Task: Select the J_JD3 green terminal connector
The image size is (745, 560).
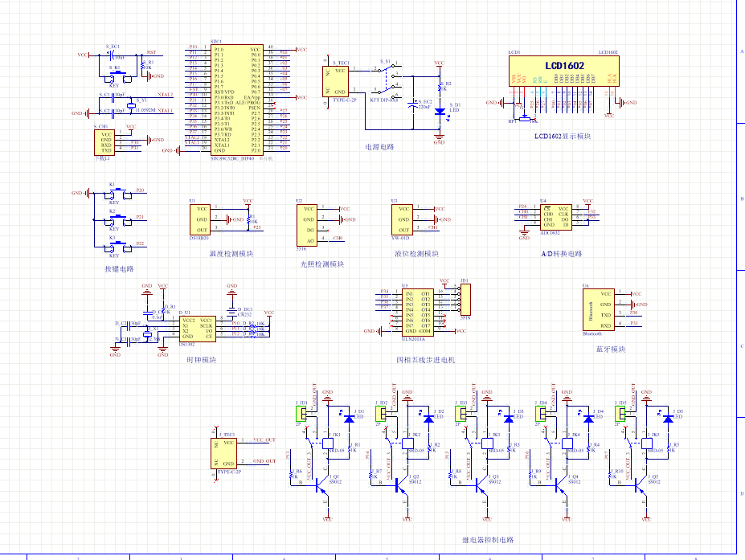Action: (461, 414)
